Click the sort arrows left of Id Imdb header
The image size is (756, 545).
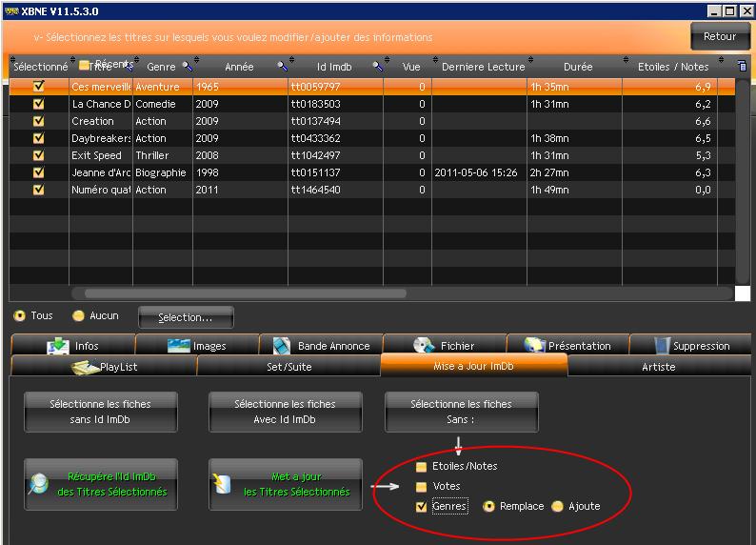pos(291,60)
